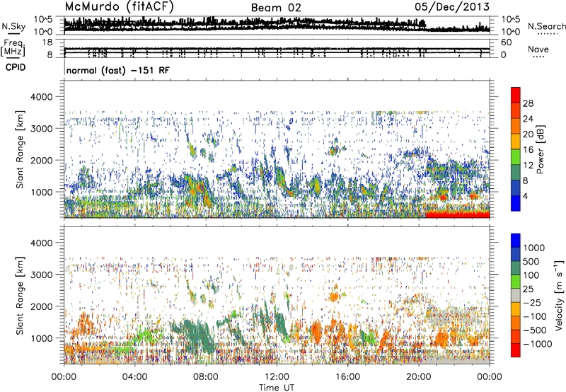Click the Freq. [MHz] axis label
Screen dimensions: 566x392
pyautogui.click(x=13, y=47)
